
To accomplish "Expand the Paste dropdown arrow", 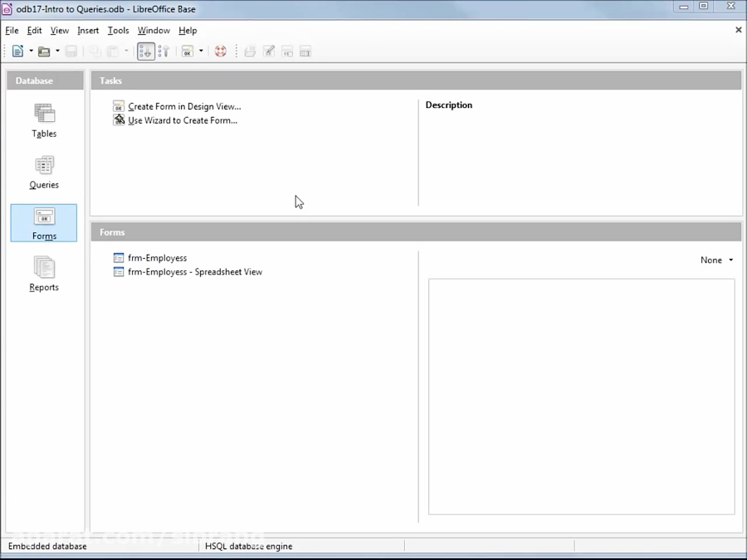I will coord(125,51).
